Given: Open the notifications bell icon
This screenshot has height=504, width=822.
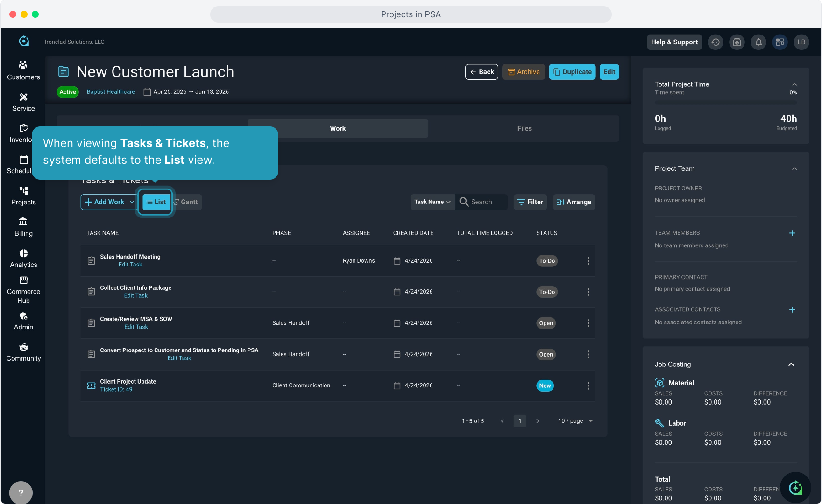Looking at the screenshot, I should [758, 42].
